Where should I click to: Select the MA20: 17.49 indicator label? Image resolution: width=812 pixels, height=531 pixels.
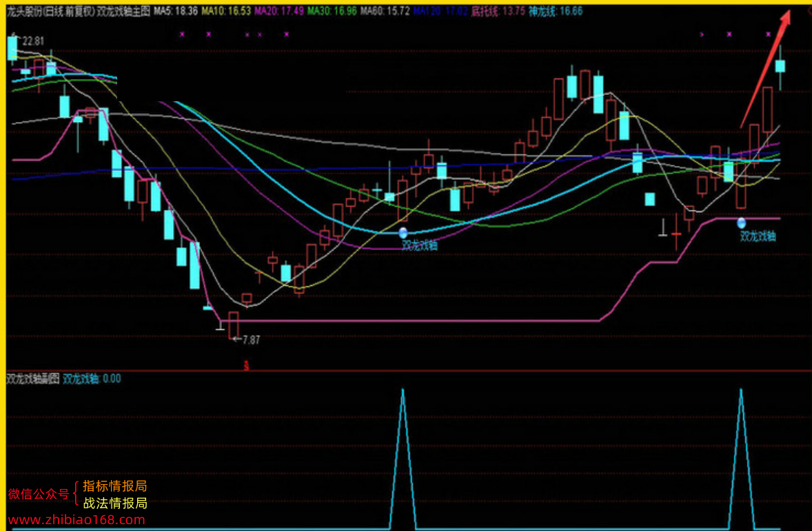coord(278,11)
